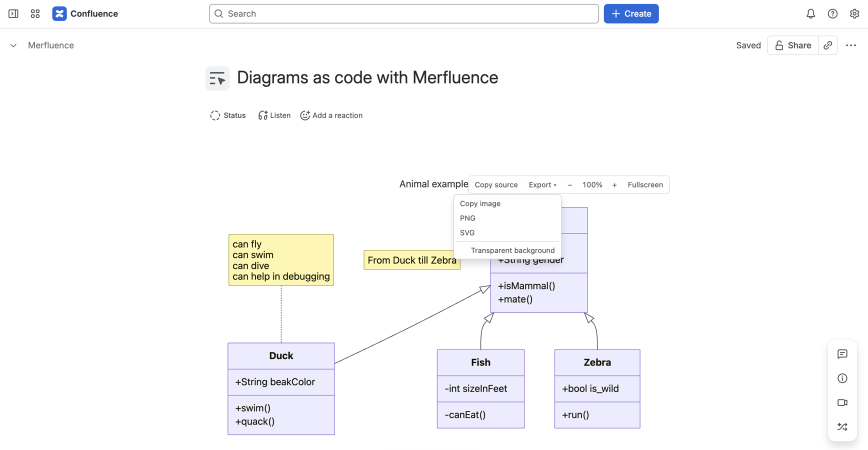The height and width of the screenshot is (450, 868).
Task: Click '+bool is_wild' attribute
Action: 590,388
